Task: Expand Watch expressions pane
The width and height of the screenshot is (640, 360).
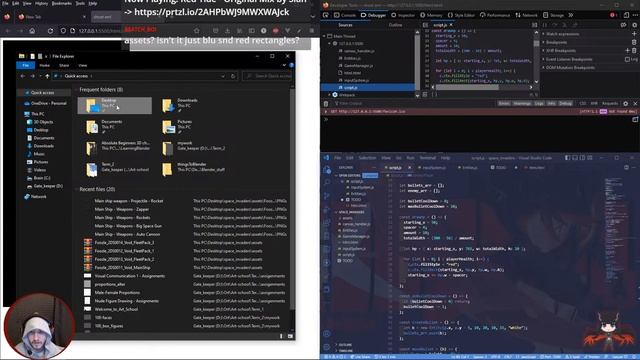Action: [x=543, y=34]
